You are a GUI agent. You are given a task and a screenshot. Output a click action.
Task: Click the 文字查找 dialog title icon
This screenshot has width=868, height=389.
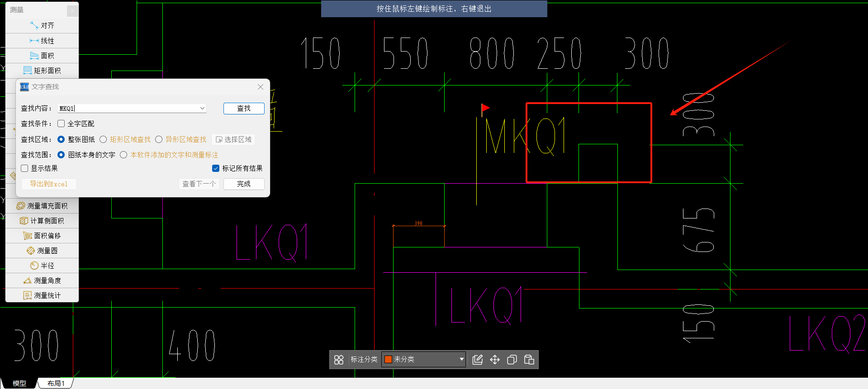point(24,87)
